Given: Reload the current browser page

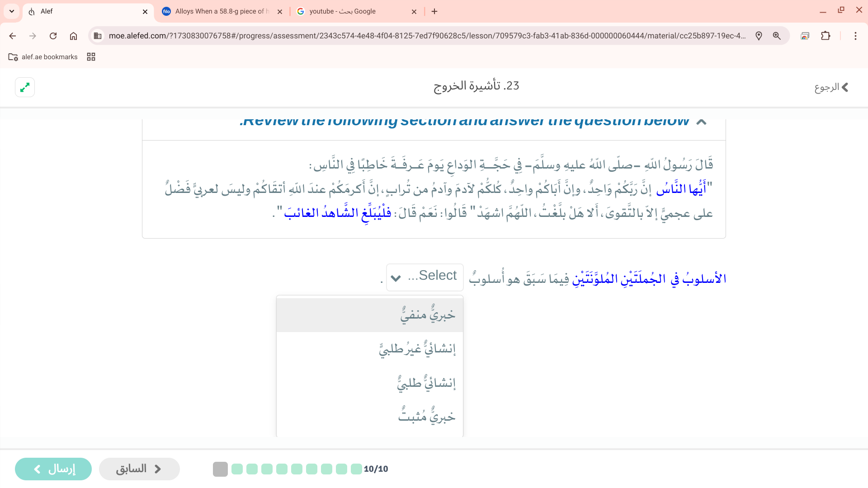Looking at the screenshot, I should (x=53, y=36).
